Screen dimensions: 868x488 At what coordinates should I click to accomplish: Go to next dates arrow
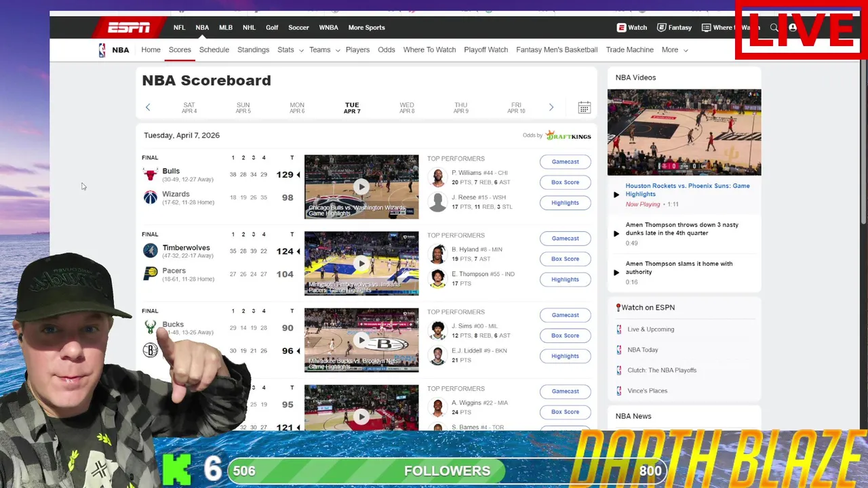point(551,107)
